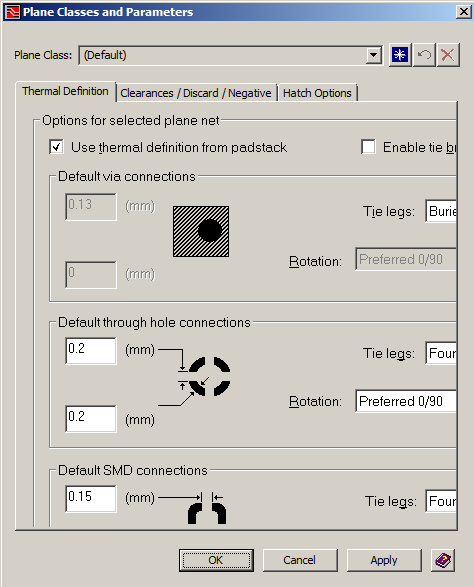This screenshot has width=474, height=587.
Task: Select the Thermal Definition tab
Action: click(x=65, y=91)
